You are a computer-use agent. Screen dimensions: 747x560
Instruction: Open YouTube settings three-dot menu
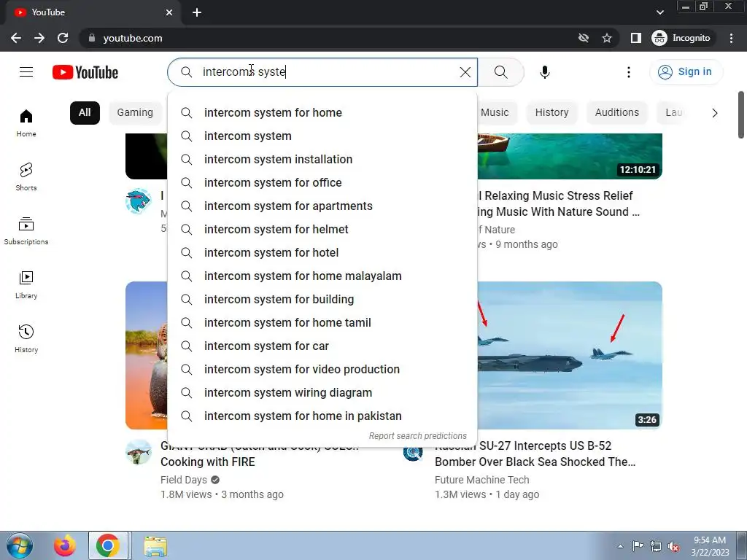pos(628,72)
